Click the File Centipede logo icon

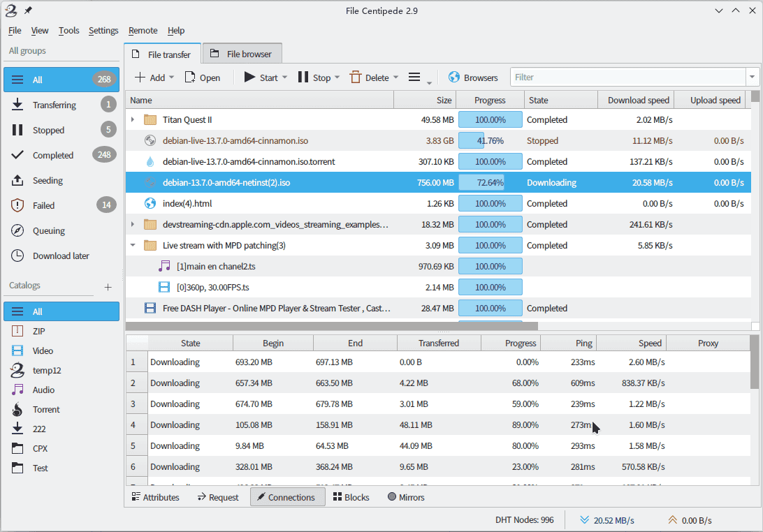coord(11,10)
